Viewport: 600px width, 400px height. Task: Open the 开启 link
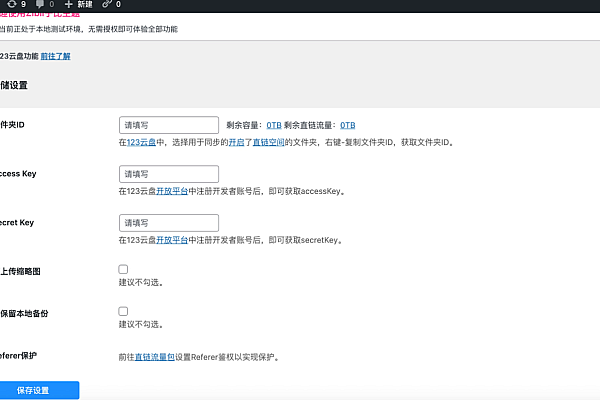[x=236, y=142]
